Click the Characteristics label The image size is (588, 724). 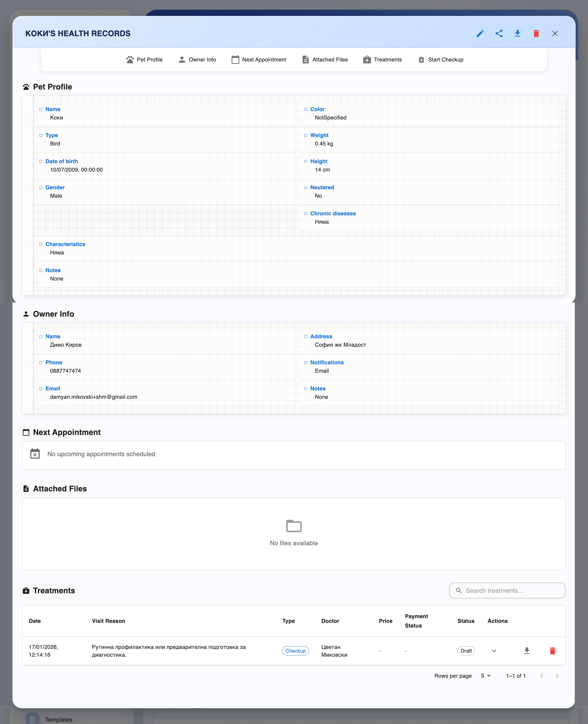coord(65,244)
